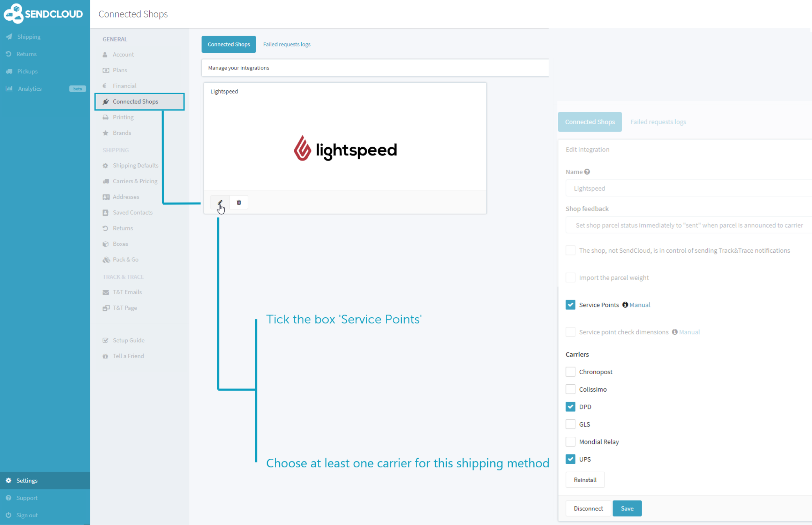
Task: Toggle the Track&Trace notifications control checkbox
Action: coord(570,251)
